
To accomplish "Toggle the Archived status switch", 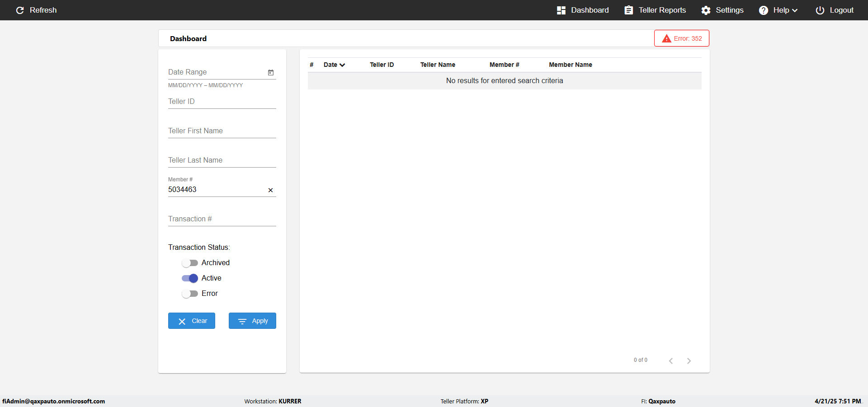I will (x=190, y=263).
